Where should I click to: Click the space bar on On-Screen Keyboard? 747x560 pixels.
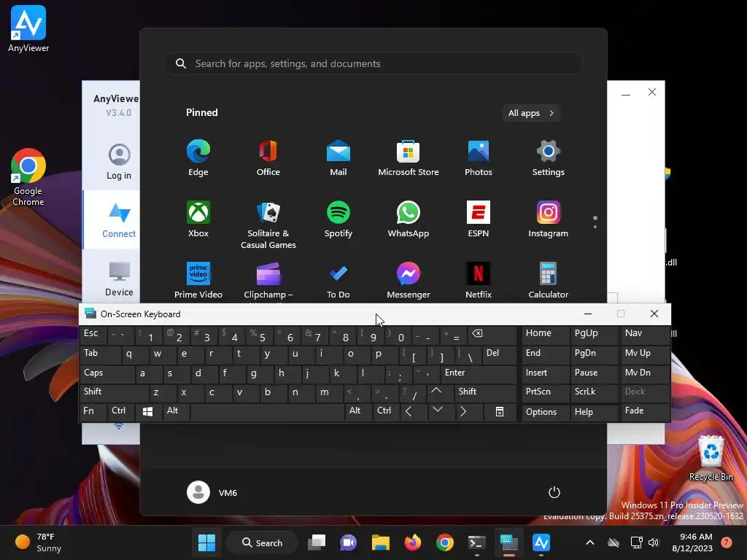click(267, 412)
